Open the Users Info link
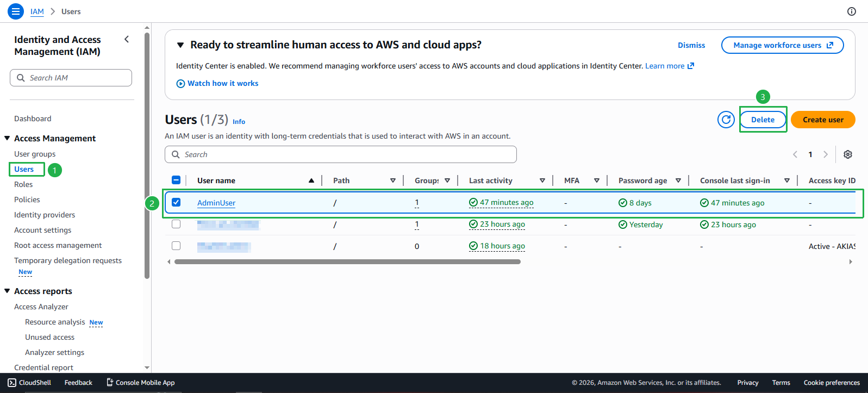Screen dimensions: 868x393 [239, 122]
